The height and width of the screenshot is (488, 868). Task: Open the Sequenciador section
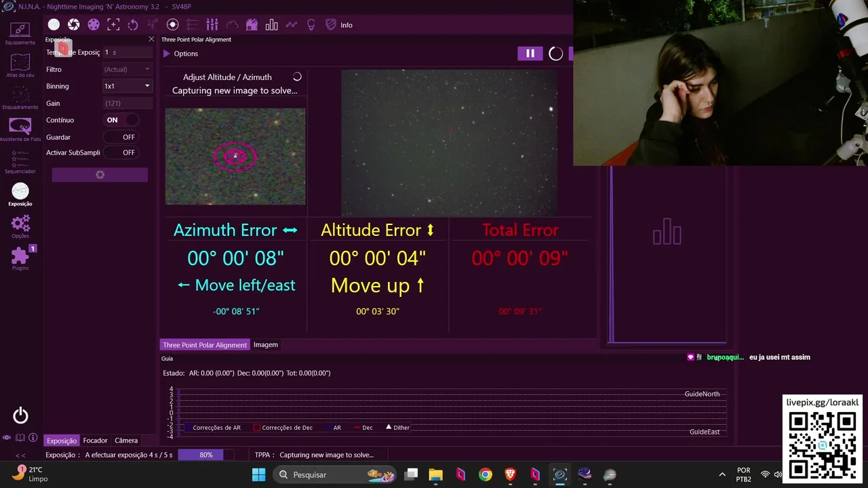coord(20,162)
